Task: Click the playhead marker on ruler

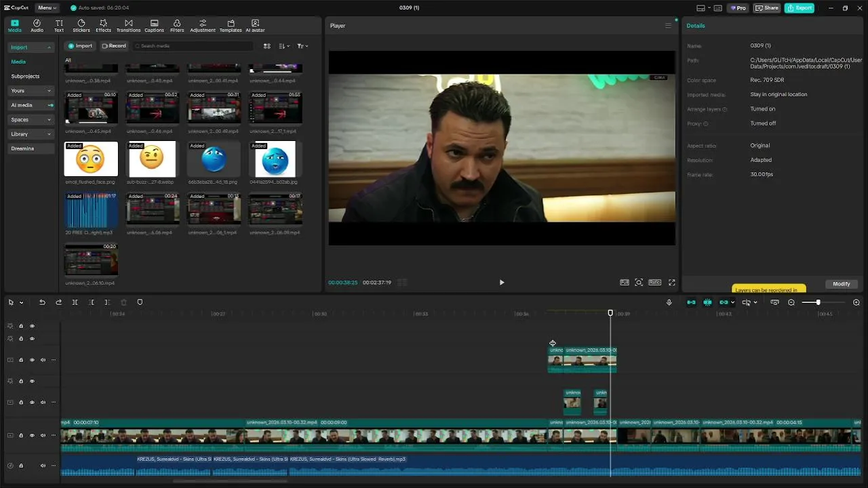Action: [x=610, y=313]
